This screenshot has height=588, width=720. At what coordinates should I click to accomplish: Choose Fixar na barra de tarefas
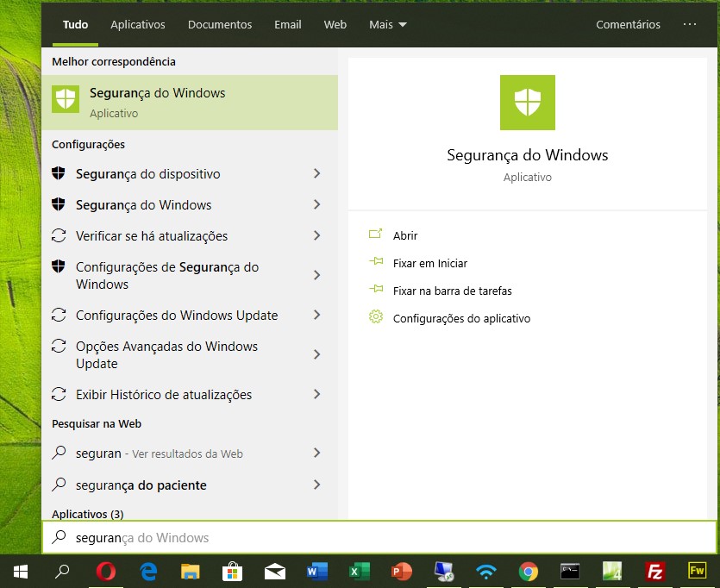[x=453, y=291]
